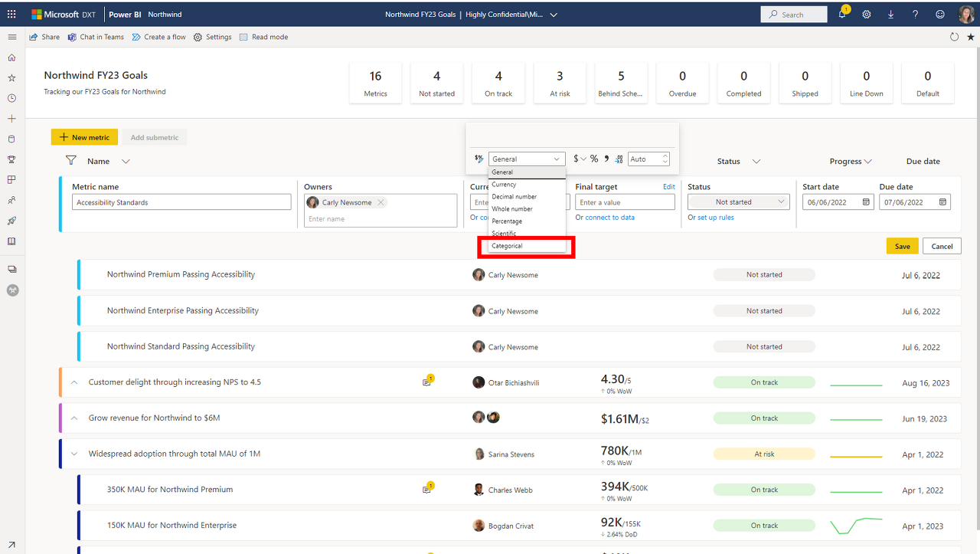The width and height of the screenshot is (980, 554).
Task: Open settings gear in top bar
Action: tap(867, 15)
